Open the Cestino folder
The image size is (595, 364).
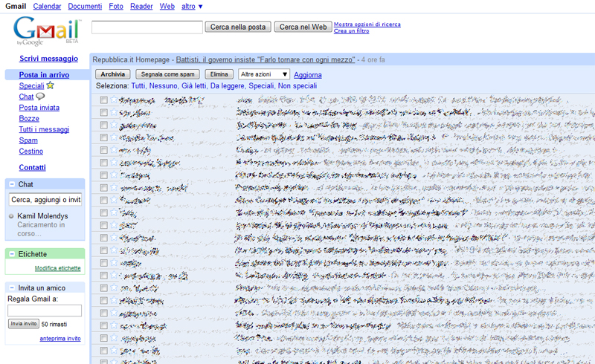pyautogui.click(x=31, y=152)
